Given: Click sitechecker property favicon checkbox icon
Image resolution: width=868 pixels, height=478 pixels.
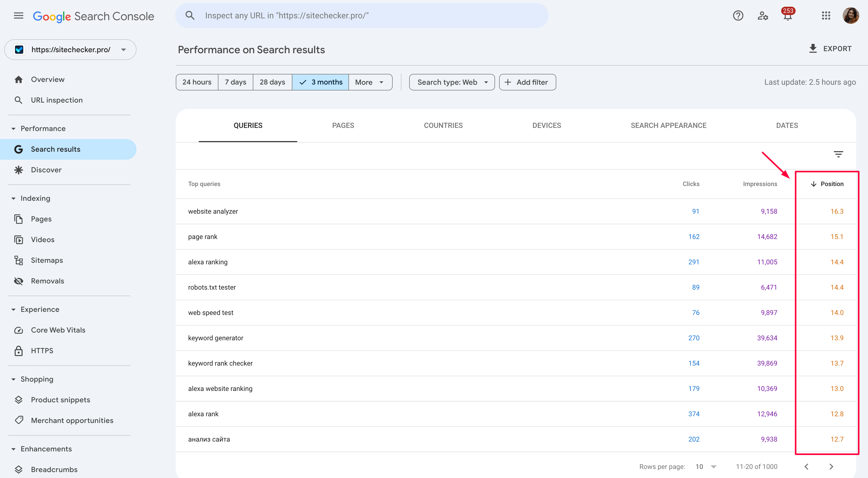Looking at the screenshot, I should 19,50.
